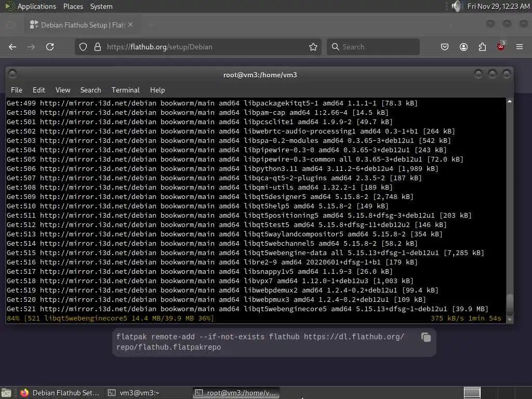Screen dimensions: 532x399
Task: Click the red uBlock extension icon
Action: click(501, 46)
